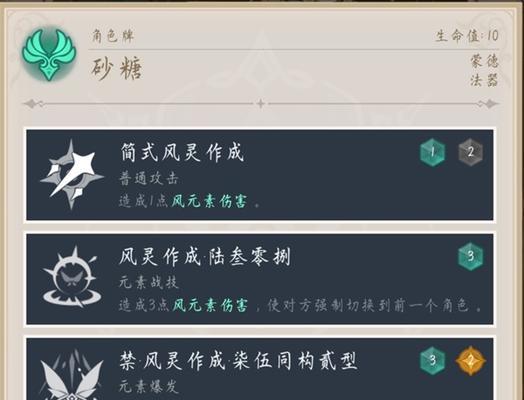Screen dimensions: 524x400
Task: Click the gray dice cost 2 icon
Action: pyautogui.click(x=471, y=152)
